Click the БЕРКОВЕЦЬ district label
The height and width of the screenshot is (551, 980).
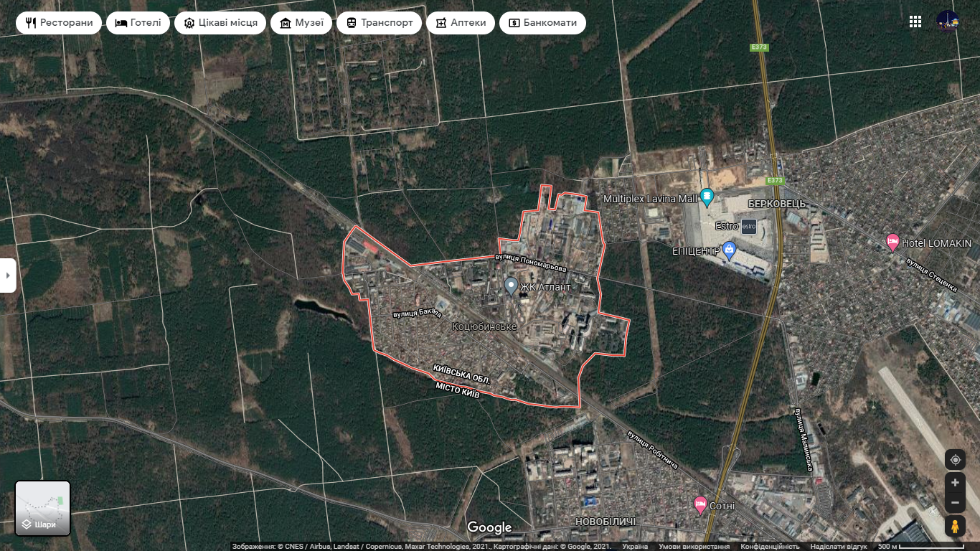[776, 204]
